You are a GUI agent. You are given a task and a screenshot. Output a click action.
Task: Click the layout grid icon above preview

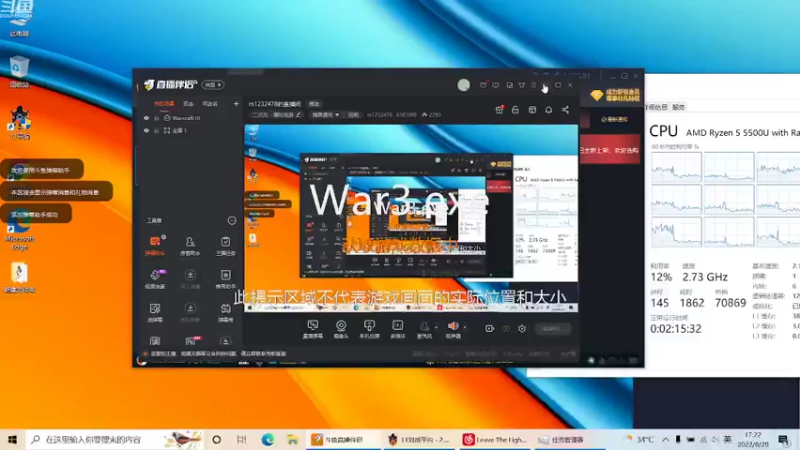point(532,110)
